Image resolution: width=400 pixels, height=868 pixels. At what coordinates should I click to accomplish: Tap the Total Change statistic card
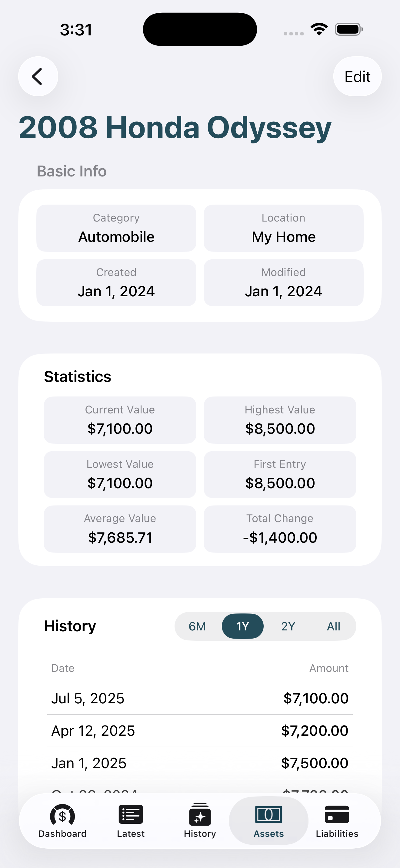(x=280, y=529)
